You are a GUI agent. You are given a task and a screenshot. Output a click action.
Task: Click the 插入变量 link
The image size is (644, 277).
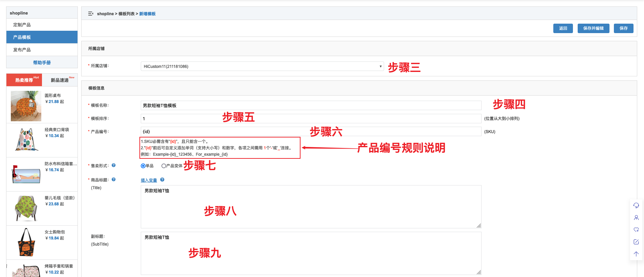point(149,180)
